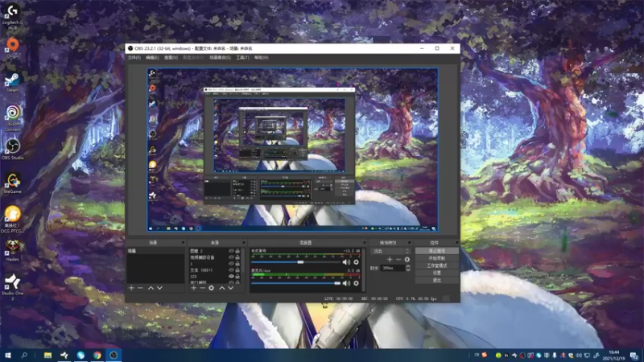Open notification center in system tray
Screen dimensions: 644x362
coord(634,356)
